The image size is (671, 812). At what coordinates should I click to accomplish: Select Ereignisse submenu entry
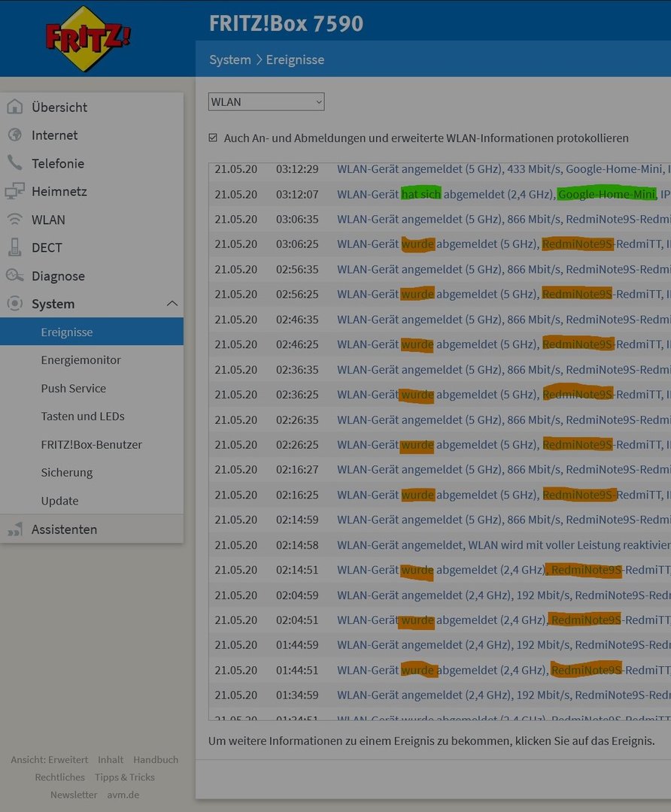click(x=92, y=332)
